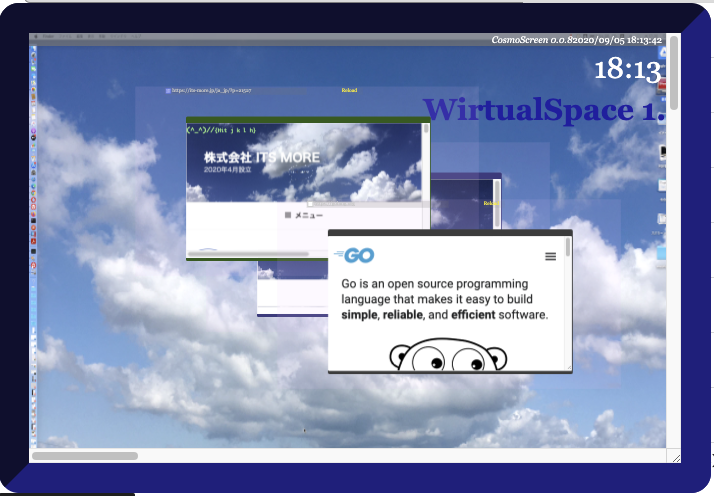714x496 pixels.
Task: Click Reload link in the purple window
Action: point(490,203)
